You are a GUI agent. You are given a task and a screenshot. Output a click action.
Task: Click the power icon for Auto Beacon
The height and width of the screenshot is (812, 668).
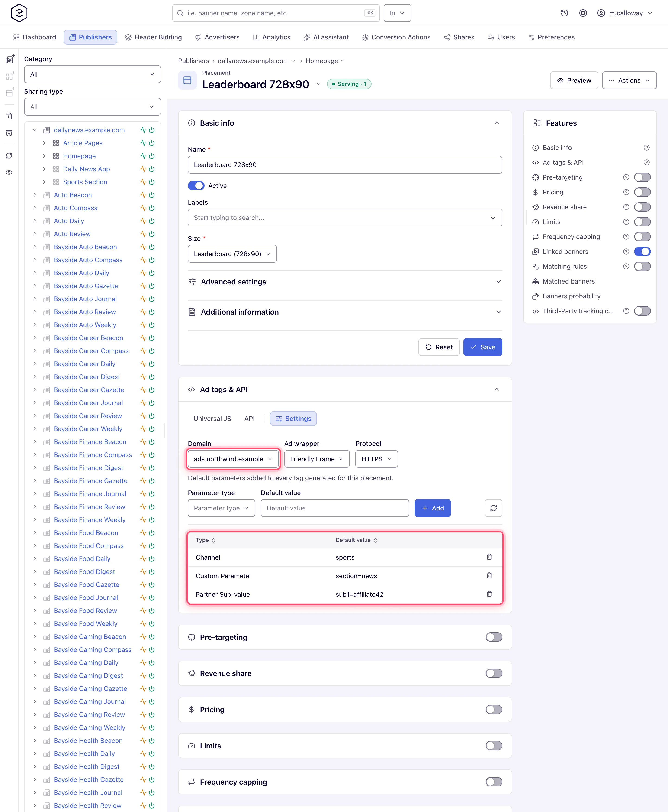152,195
